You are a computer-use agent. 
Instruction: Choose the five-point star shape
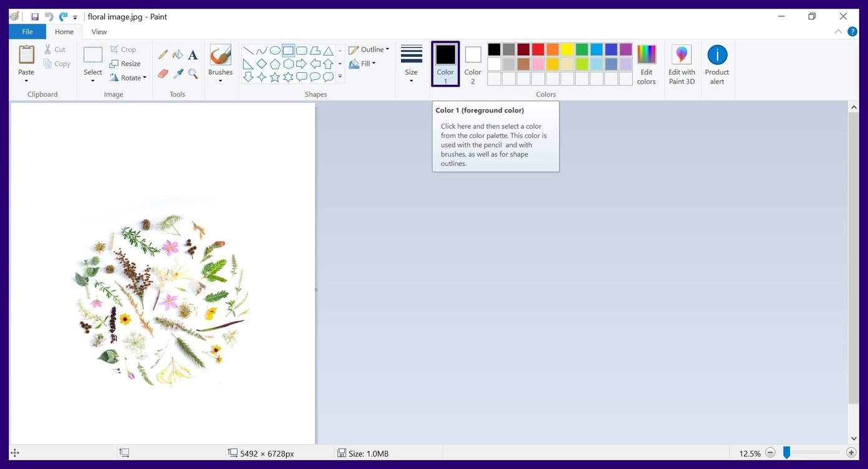[x=274, y=77]
